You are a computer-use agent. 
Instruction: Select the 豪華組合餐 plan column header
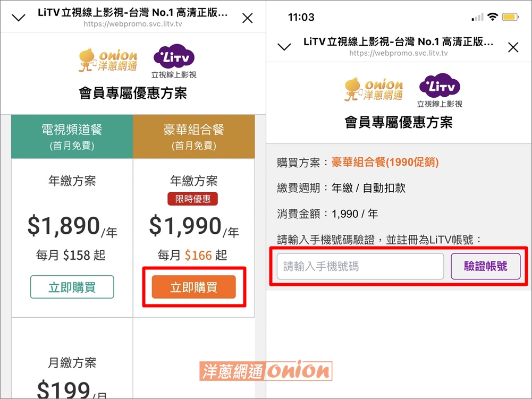point(193,136)
